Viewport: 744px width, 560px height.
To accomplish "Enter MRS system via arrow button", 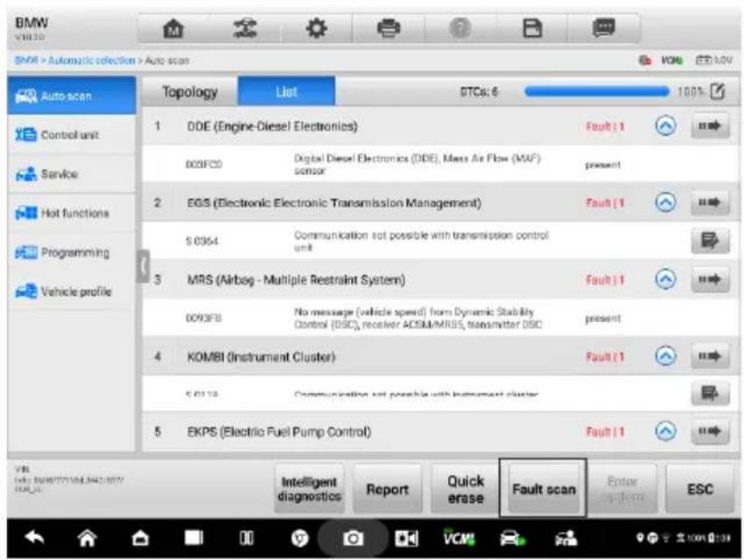I will 710,279.
